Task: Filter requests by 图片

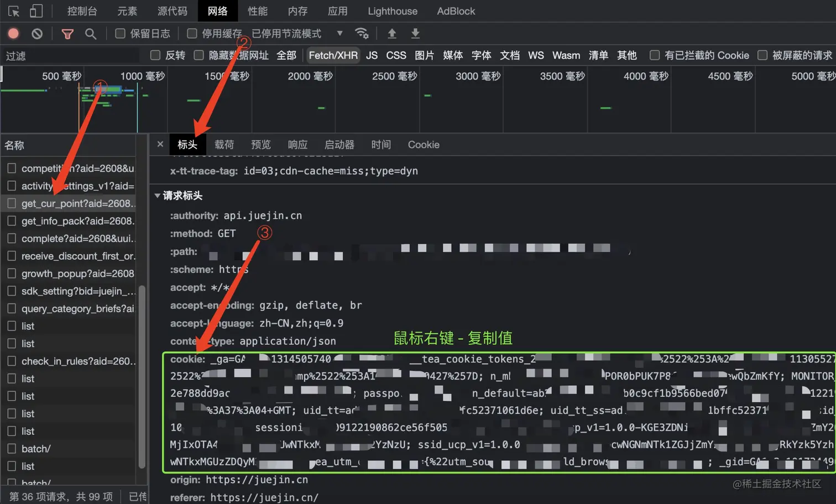Action: tap(424, 55)
